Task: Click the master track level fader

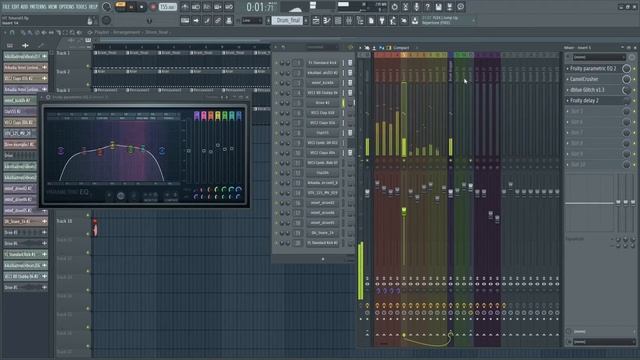Action: [x=367, y=193]
